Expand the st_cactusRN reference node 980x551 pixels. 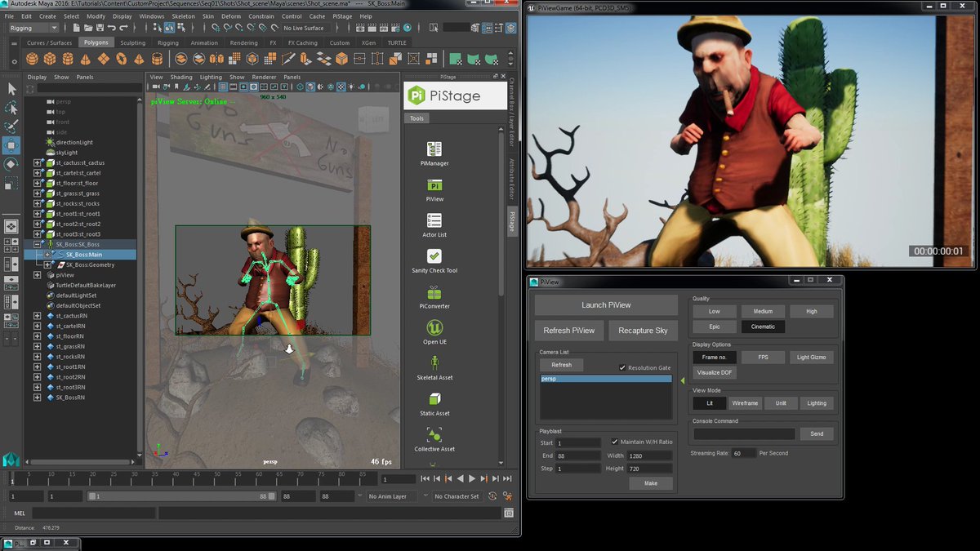(38, 316)
